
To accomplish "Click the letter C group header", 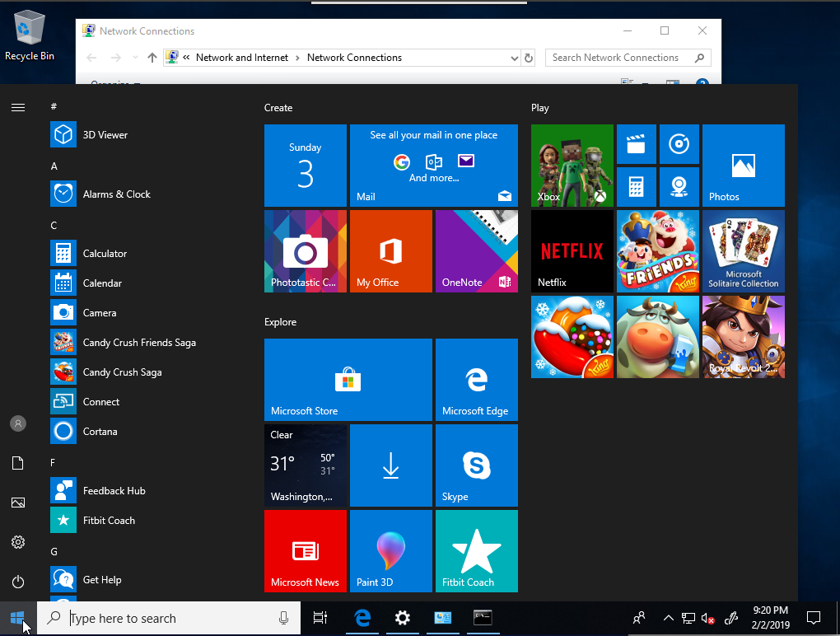I will [x=54, y=226].
